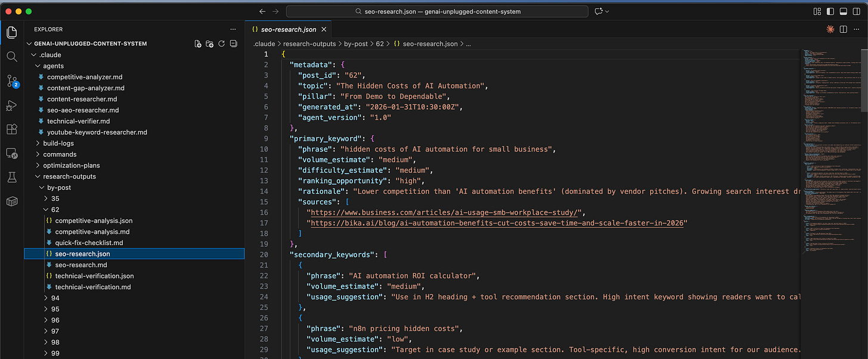This screenshot has height=359, width=868.
Task: Click research-outputs in the breadcrumb path
Action: tap(308, 44)
